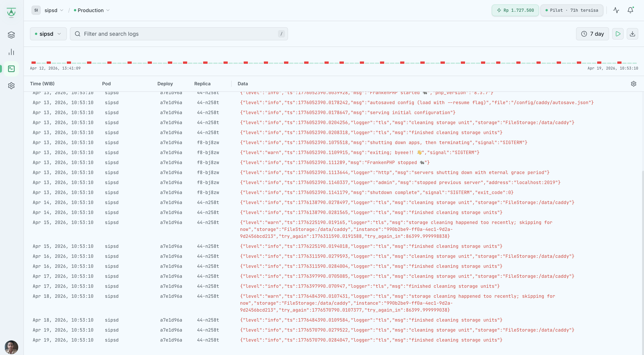Click deploy a7e1d96a in 'serving initial configuration' row
The width and height of the screenshot is (644, 355).
pos(171,113)
